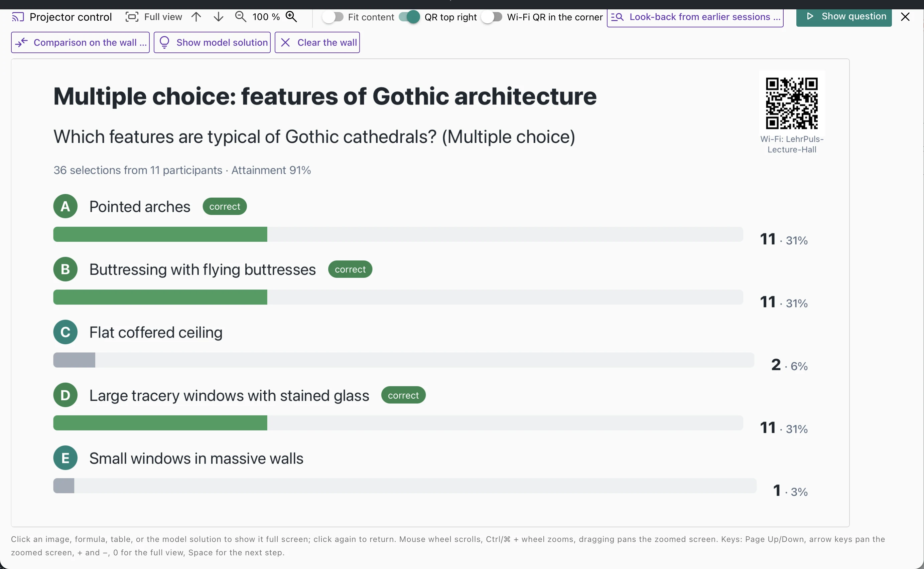
Task: Click Show model solution
Action: tap(212, 42)
